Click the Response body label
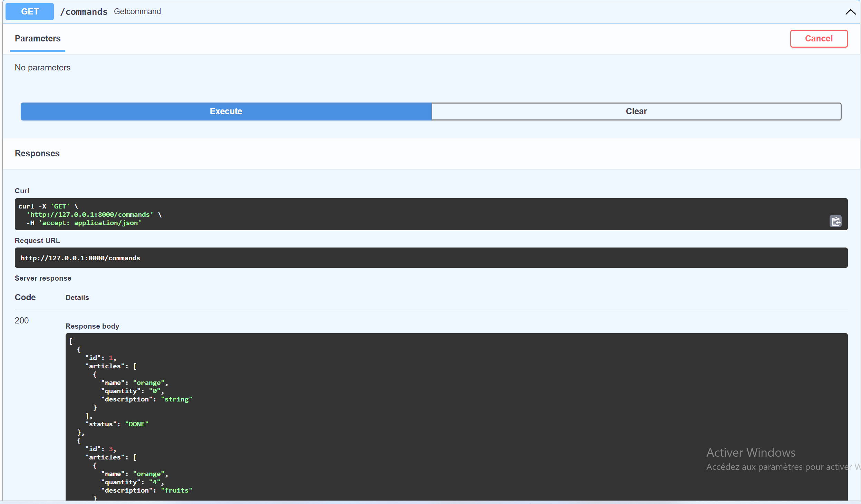Image resolution: width=861 pixels, height=504 pixels. pyautogui.click(x=92, y=326)
